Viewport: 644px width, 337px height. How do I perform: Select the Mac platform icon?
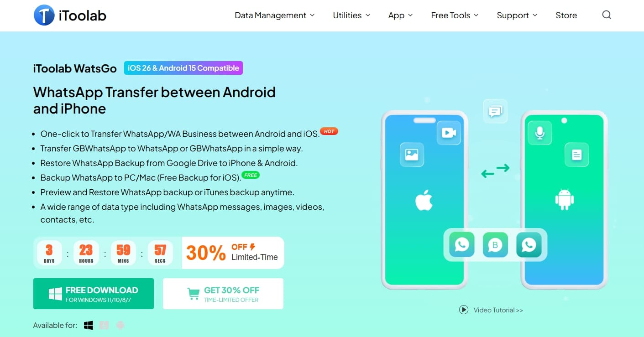tap(104, 325)
